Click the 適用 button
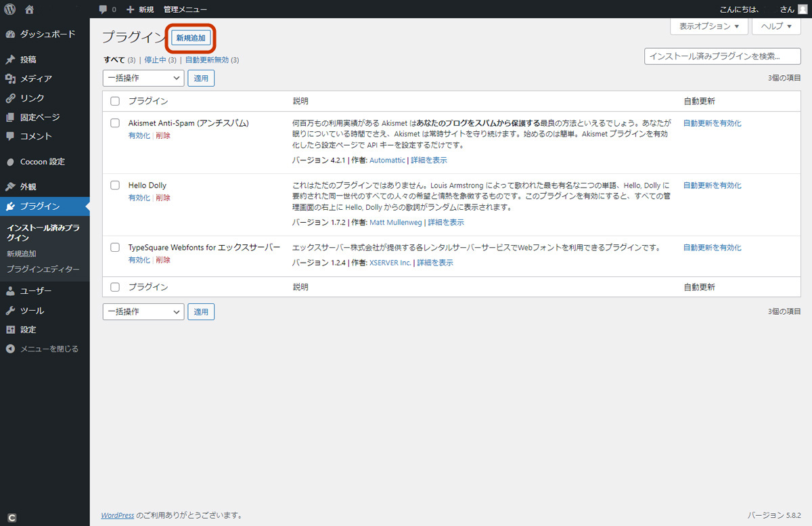The height and width of the screenshot is (526, 812). pyautogui.click(x=201, y=78)
